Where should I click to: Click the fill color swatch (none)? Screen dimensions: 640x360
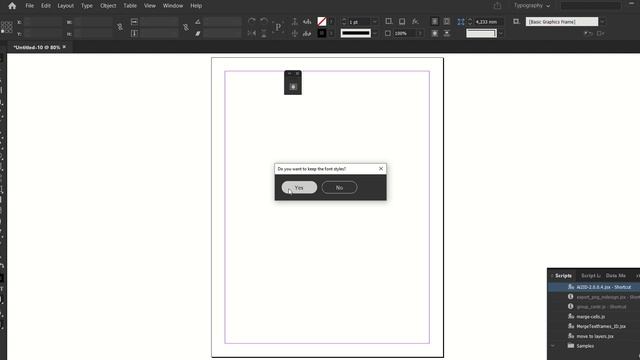[322, 22]
